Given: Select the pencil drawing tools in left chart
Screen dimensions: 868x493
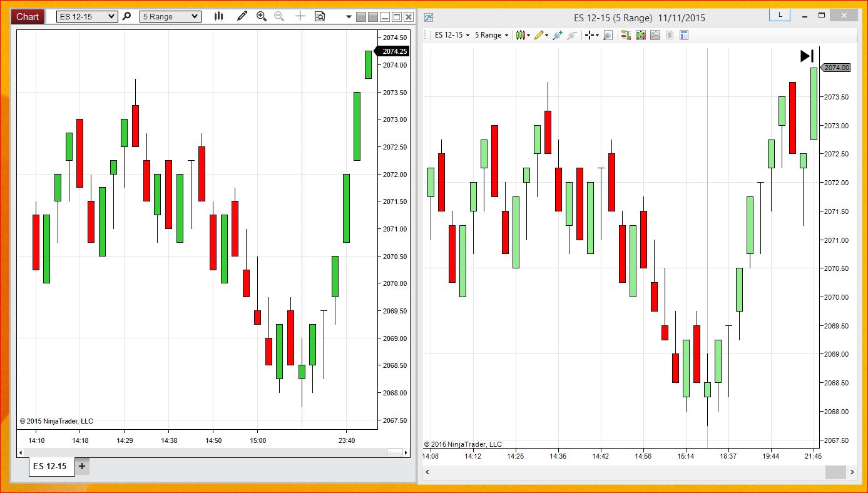Looking at the screenshot, I should pyautogui.click(x=242, y=17).
